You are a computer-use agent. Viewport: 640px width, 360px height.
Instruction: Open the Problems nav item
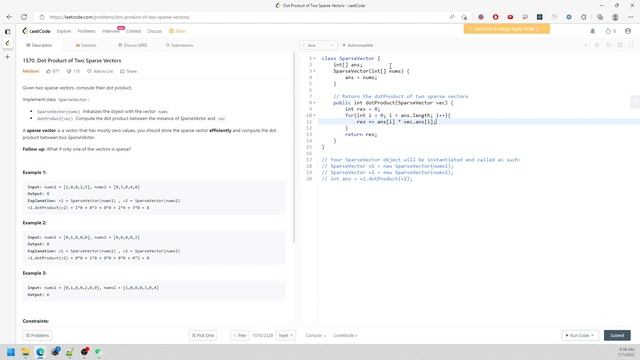click(x=87, y=31)
